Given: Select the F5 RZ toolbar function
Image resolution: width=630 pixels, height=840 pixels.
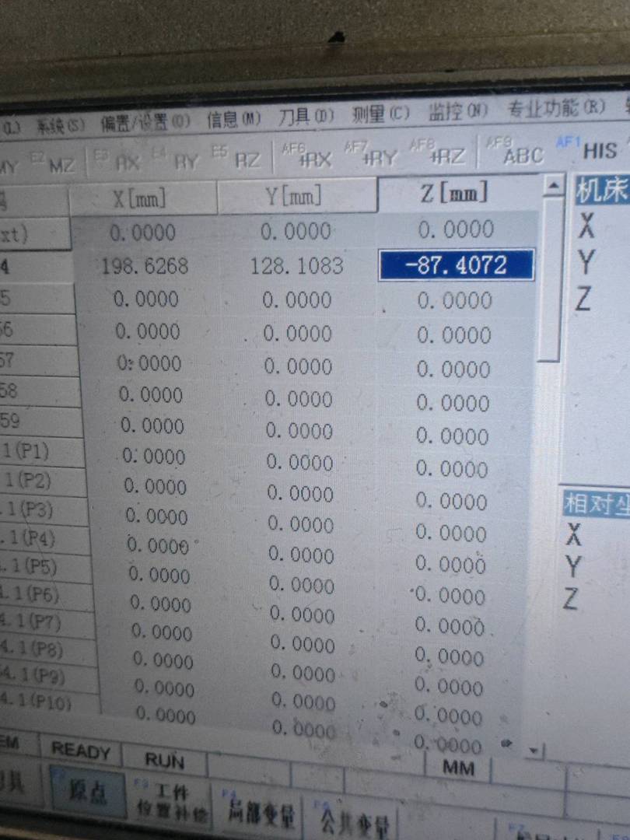Looking at the screenshot, I should pos(237,159).
